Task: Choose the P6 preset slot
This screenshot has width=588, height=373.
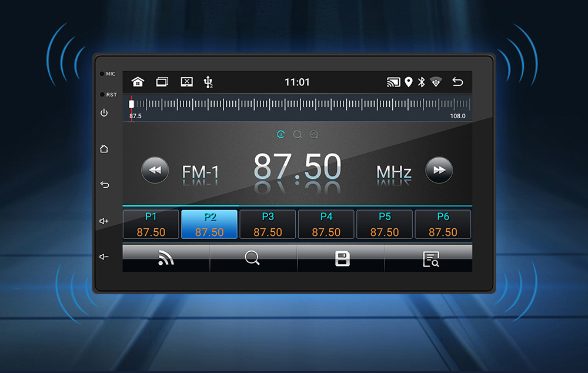Action: point(443,225)
